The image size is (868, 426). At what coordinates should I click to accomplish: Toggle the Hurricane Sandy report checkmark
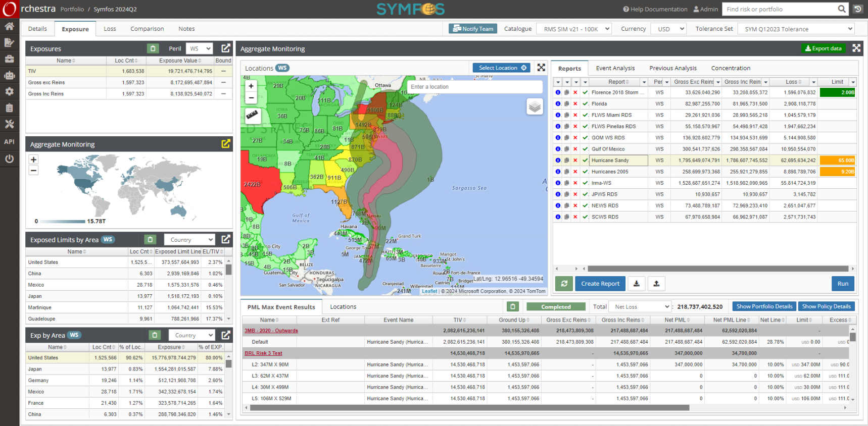click(585, 161)
